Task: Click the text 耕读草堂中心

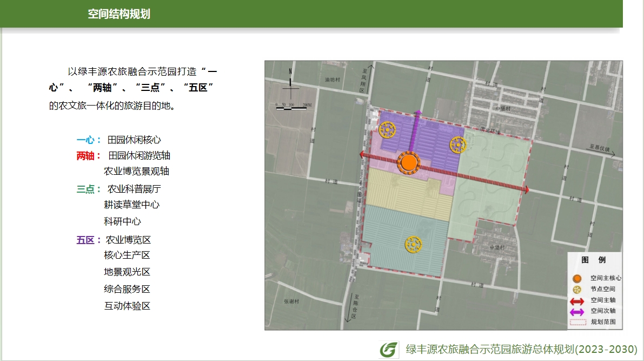Action: click(x=131, y=205)
